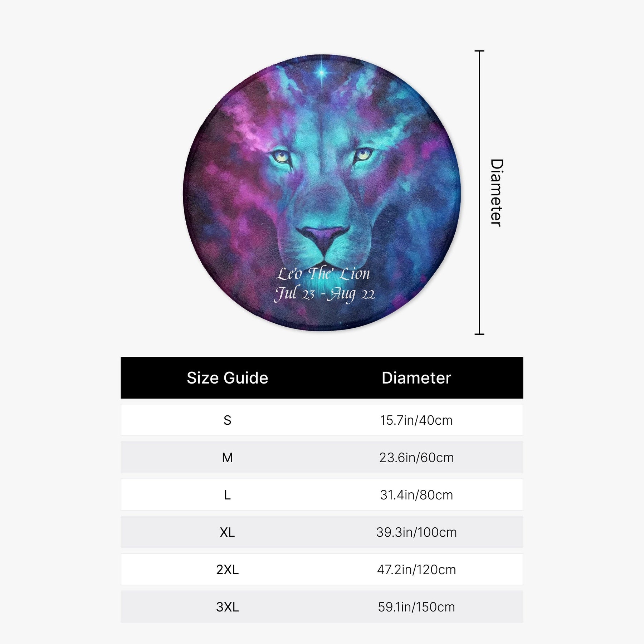Click the 'Leo The Lion' script text
644x644 pixels.
(x=323, y=274)
